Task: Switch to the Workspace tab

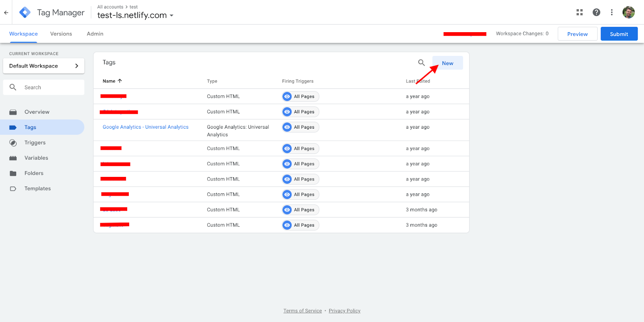Action: tap(23, 34)
